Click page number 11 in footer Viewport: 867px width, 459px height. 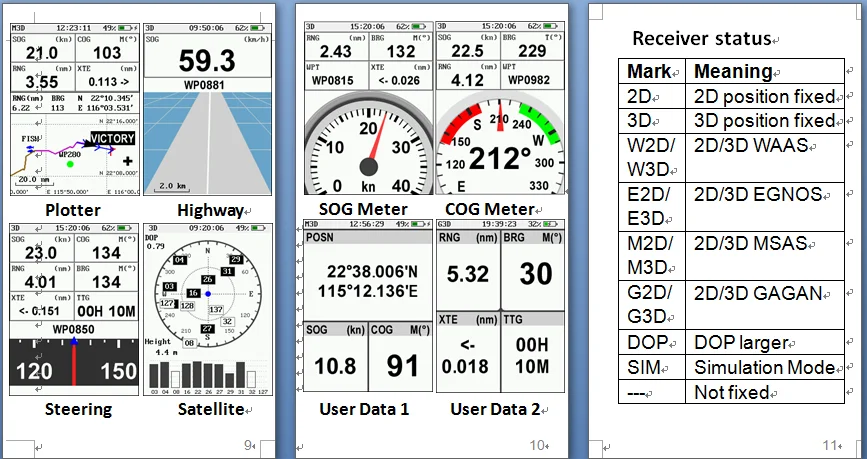(830, 445)
